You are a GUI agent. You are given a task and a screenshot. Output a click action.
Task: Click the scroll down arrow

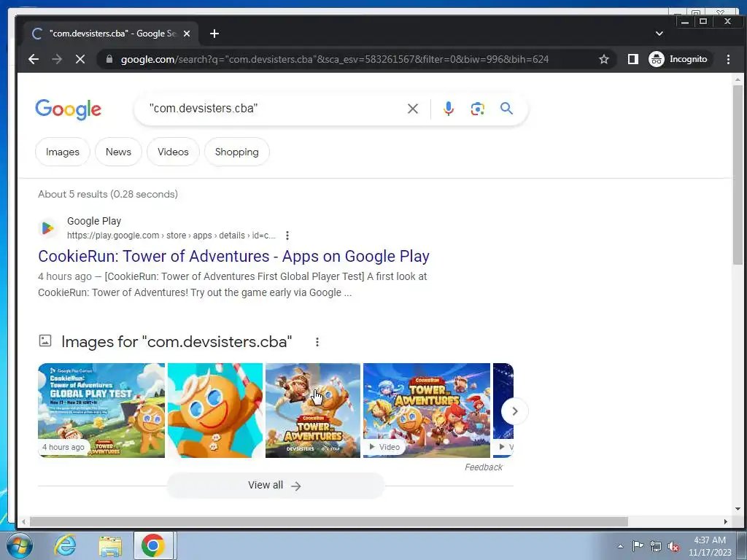(738, 508)
